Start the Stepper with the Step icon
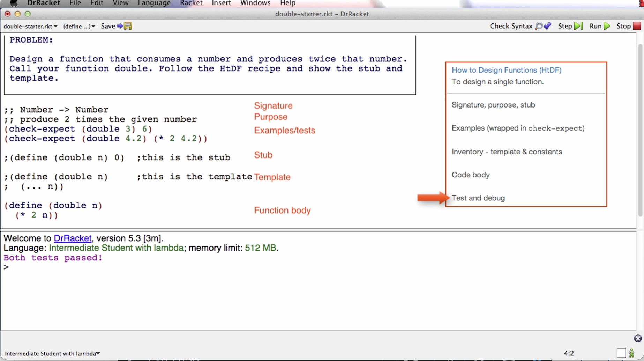Screen dimensions: 644x361 (x=578, y=26)
